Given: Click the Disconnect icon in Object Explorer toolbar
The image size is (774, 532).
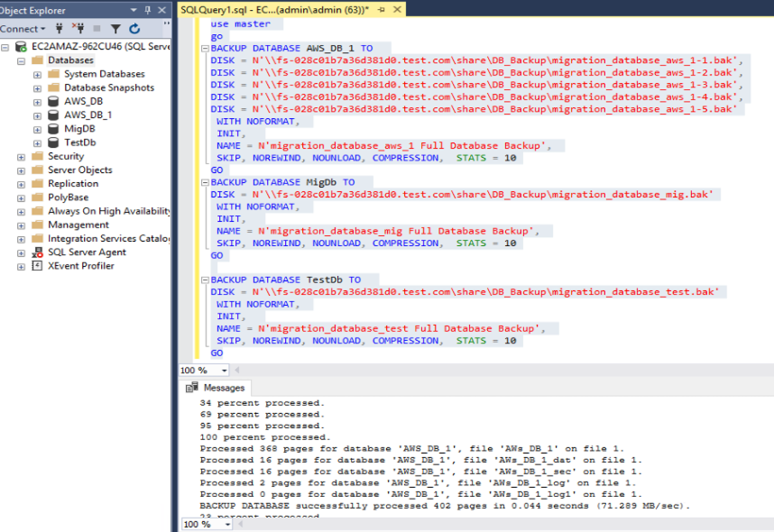Looking at the screenshot, I should 79,27.
